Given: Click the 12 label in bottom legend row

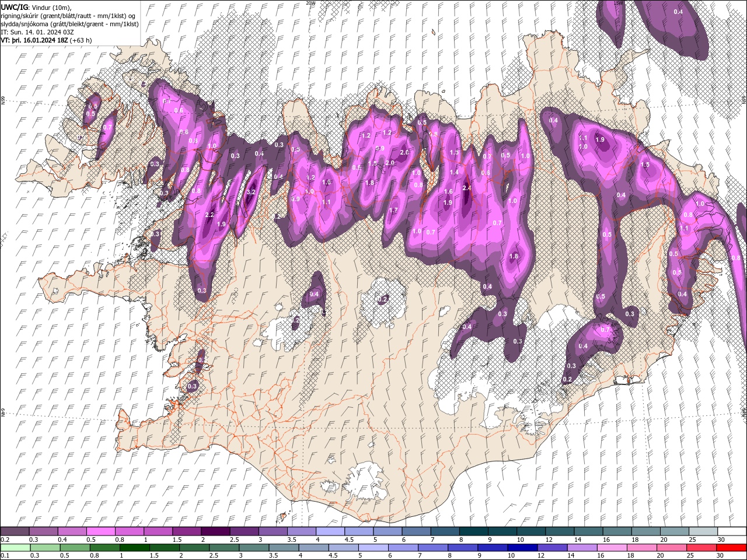Looking at the screenshot, I should click(542, 556).
